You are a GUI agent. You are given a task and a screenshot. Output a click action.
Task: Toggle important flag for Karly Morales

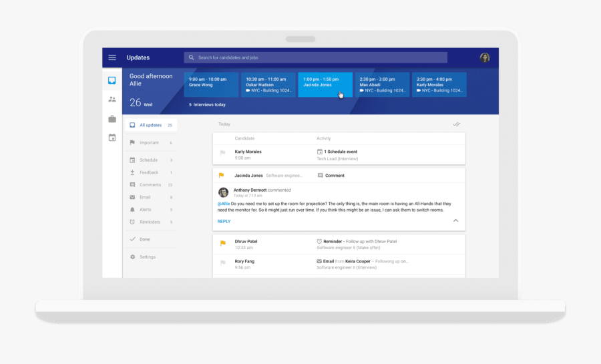[x=222, y=153]
